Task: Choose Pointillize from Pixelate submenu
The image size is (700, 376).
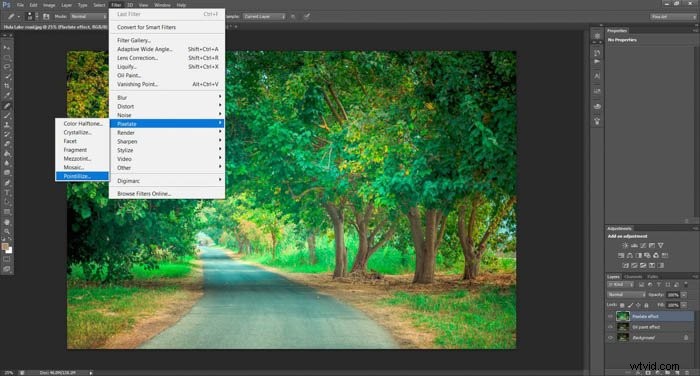Action: (x=82, y=176)
